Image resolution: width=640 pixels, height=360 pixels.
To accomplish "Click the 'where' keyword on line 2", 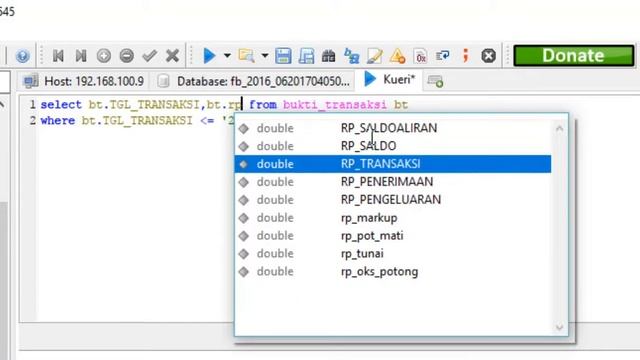I will 58,121.
